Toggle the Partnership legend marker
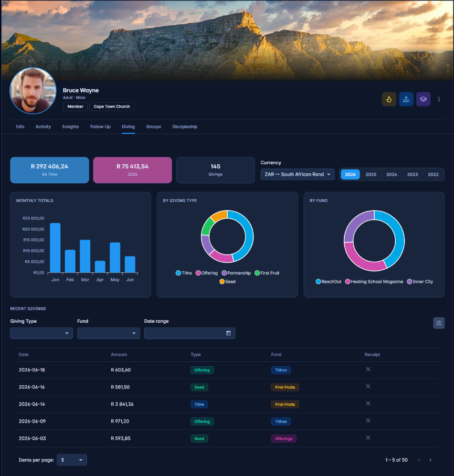 [224, 273]
